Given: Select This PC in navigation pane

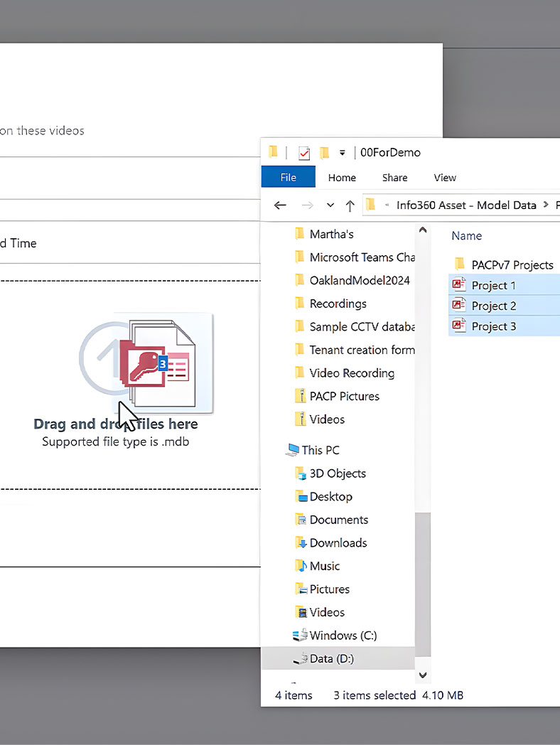Looking at the screenshot, I should 320,450.
